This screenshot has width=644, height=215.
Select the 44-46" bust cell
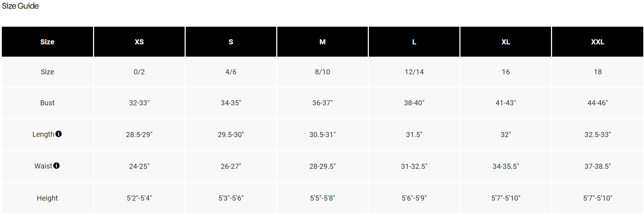597,103
